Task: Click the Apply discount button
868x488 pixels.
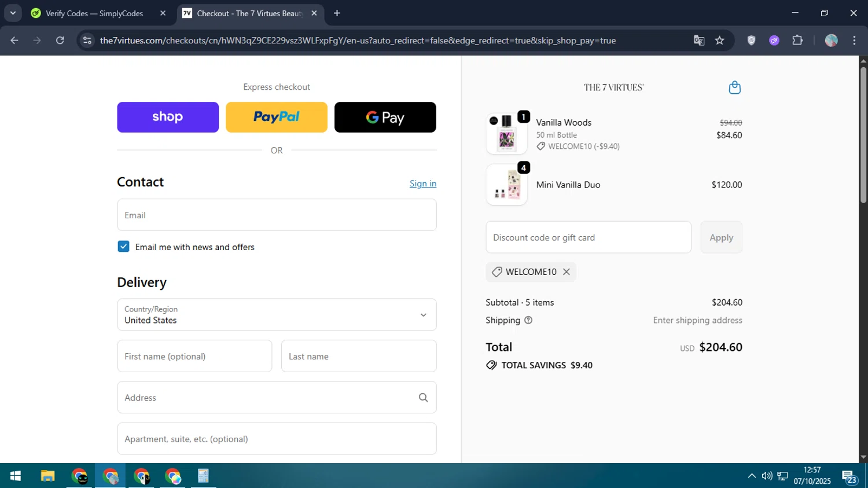Action: [x=721, y=237]
